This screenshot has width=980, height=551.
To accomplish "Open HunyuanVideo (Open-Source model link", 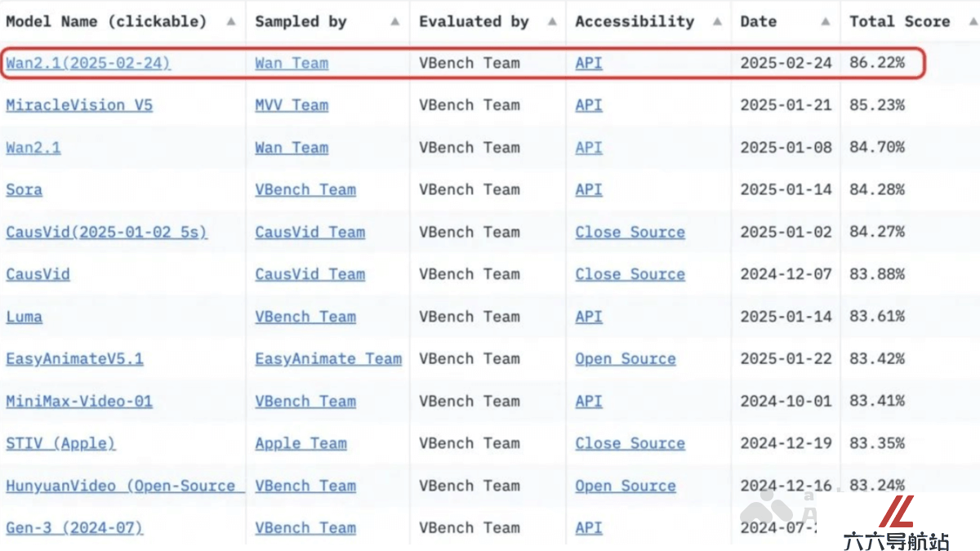I will tap(125, 487).
